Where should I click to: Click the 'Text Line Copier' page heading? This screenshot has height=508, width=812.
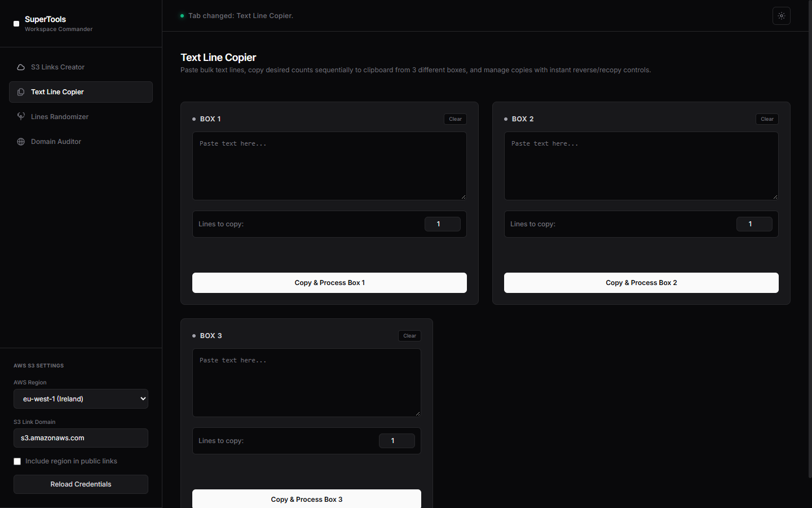click(x=218, y=58)
